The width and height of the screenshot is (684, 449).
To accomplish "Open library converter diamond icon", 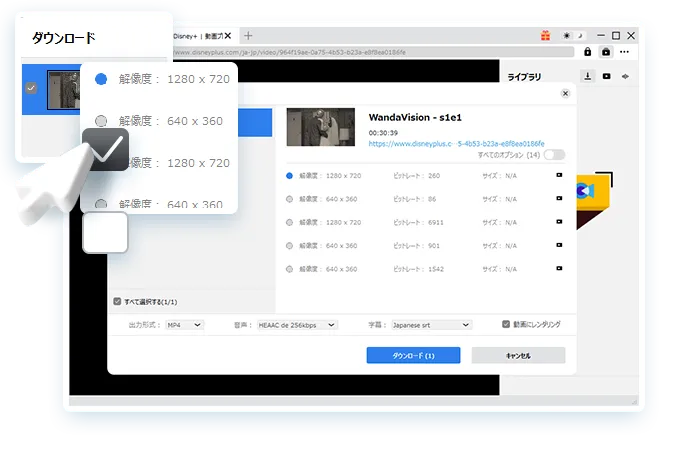I will tap(625, 76).
